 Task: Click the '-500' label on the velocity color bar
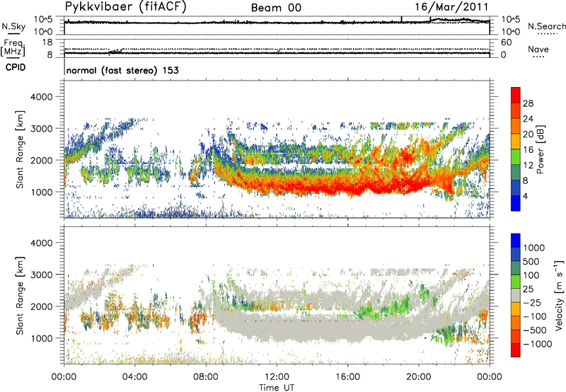click(x=534, y=330)
